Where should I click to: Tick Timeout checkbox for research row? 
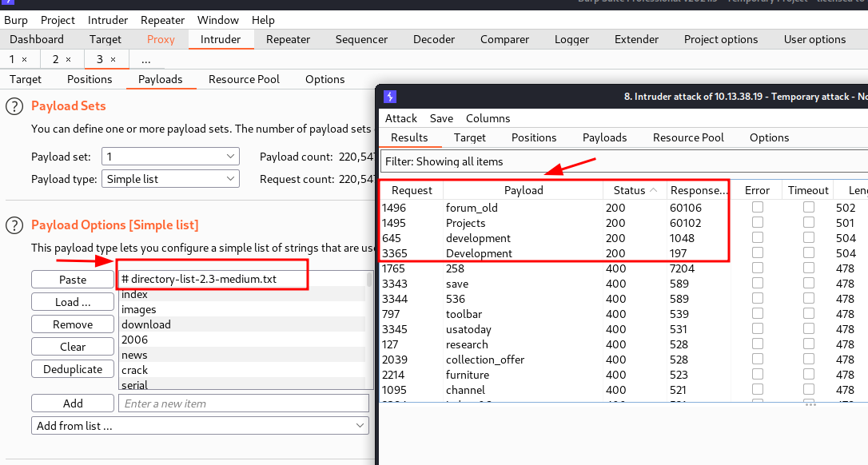[x=809, y=344]
